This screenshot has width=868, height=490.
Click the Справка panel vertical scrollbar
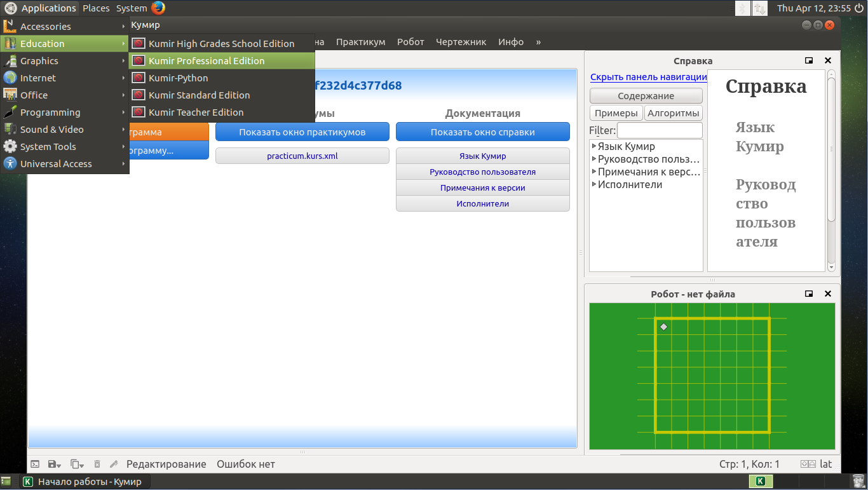click(831, 170)
